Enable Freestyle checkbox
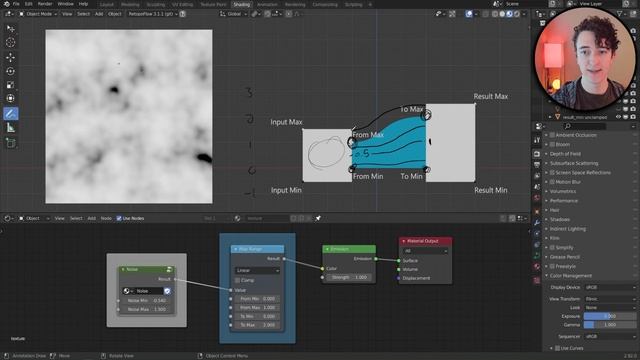 [552, 267]
